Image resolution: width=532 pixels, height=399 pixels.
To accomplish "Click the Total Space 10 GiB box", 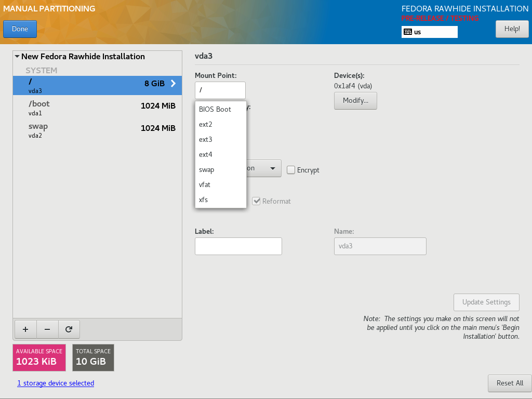I will click(93, 357).
